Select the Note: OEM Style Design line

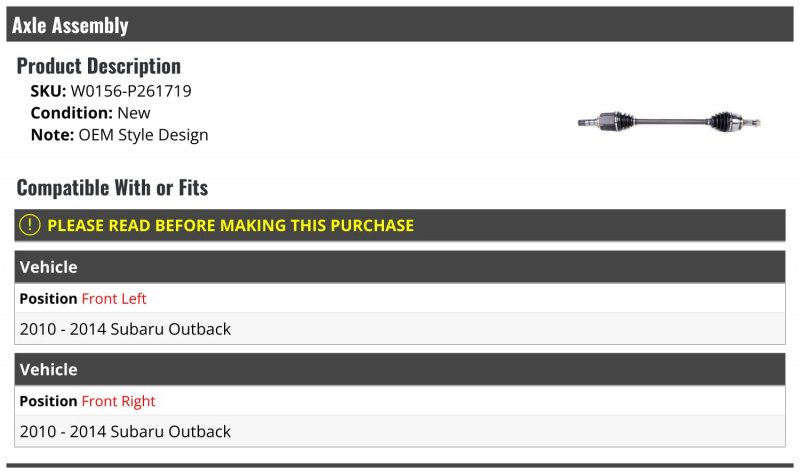coord(119,135)
